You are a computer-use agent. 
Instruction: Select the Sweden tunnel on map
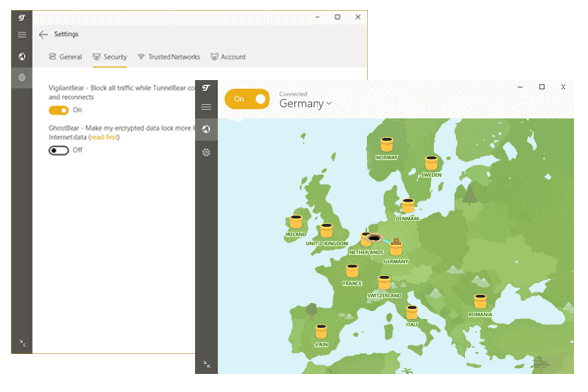tap(431, 163)
